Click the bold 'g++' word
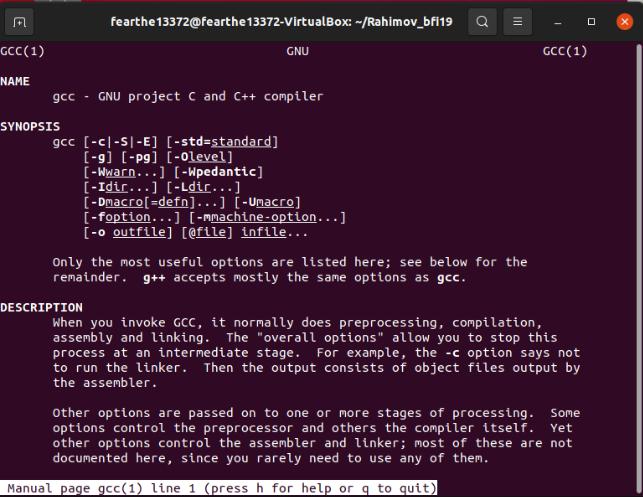 pyautogui.click(x=154, y=278)
